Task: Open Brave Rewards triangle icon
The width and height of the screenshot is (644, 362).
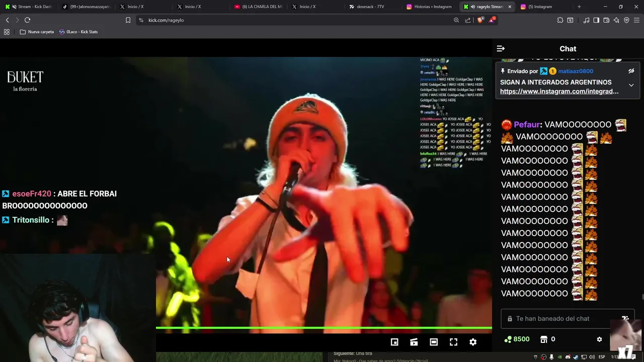Action: [492, 20]
